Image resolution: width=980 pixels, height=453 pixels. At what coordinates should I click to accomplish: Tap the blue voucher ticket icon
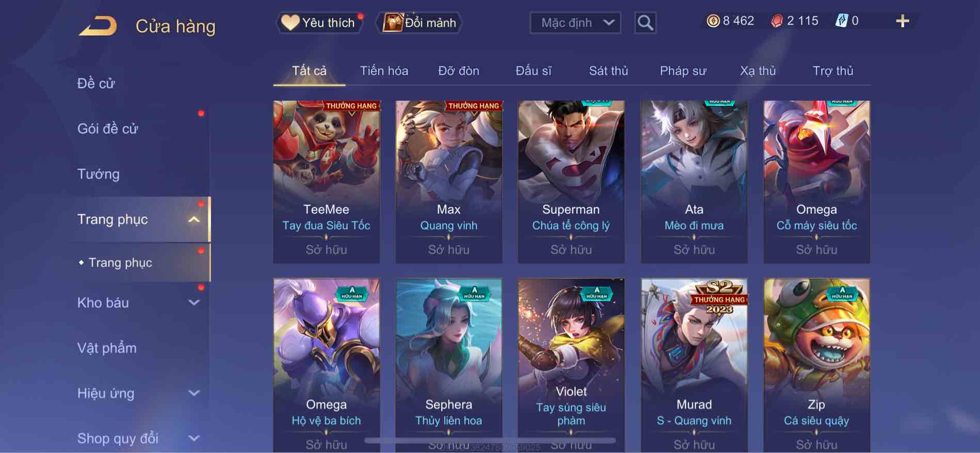[841, 21]
